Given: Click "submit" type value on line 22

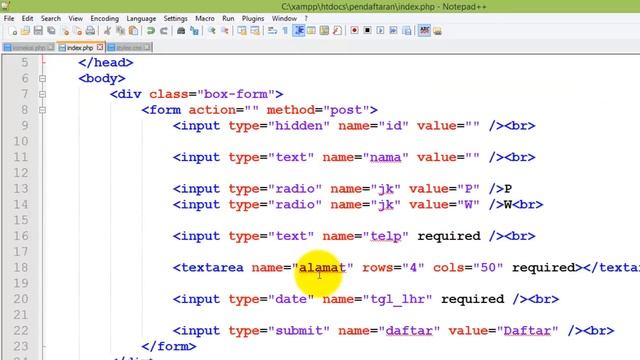Looking at the screenshot, I should pyautogui.click(x=299, y=331).
